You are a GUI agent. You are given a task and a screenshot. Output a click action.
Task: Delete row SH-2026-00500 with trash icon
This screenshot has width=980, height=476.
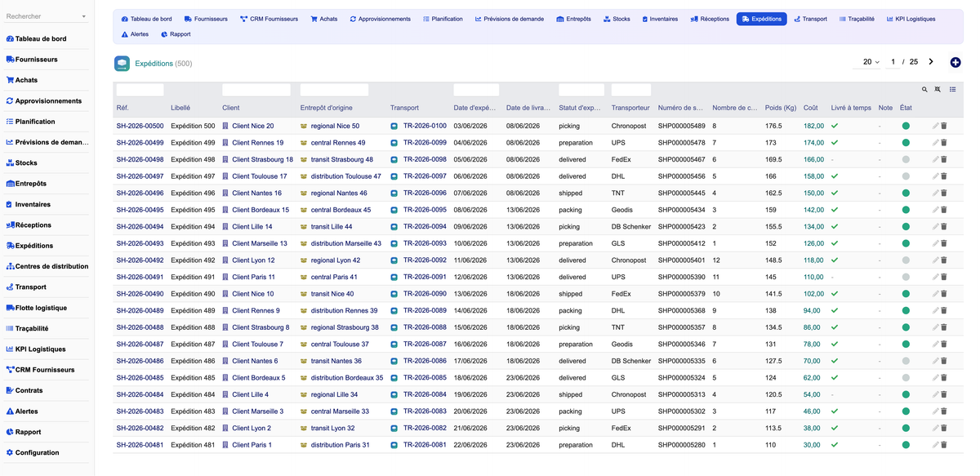point(944,126)
